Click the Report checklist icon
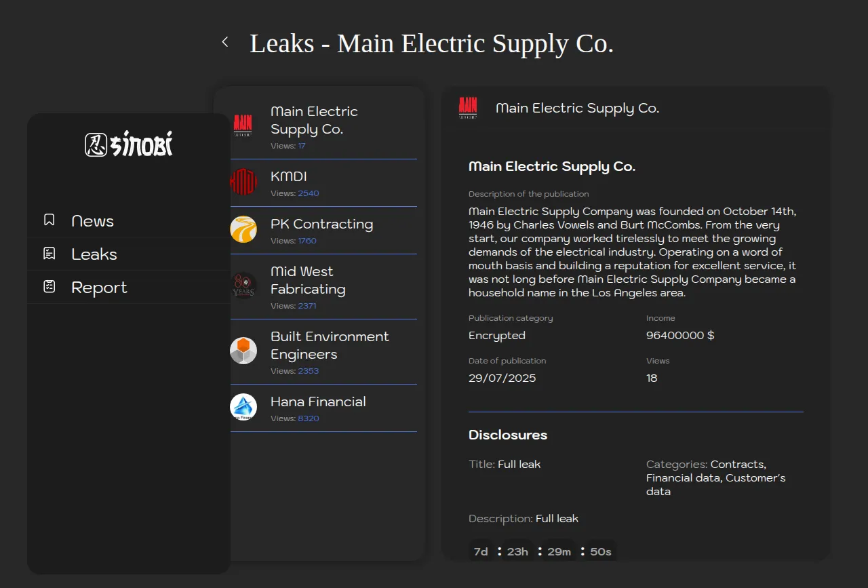Image resolution: width=868 pixels, height=588 pixels. click(x=49, y=286)
